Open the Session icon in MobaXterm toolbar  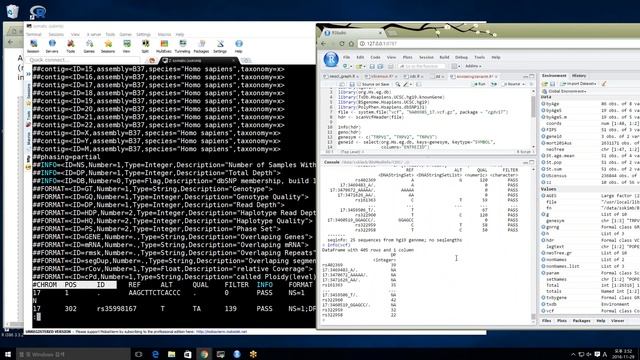33,46
